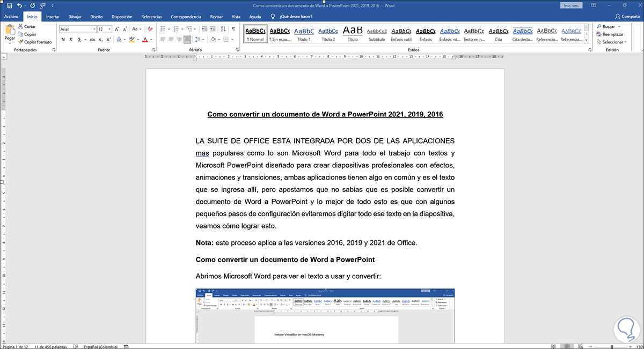This screenshot has width=644, height=349.
Task: Cut selection with Cortar
Action: [x=27, y=26]
